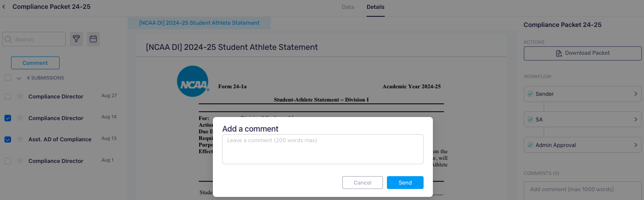The image size is (644, 200).
Task: Click the Admin Approval checkmark icon
Action: coord(530,145)
